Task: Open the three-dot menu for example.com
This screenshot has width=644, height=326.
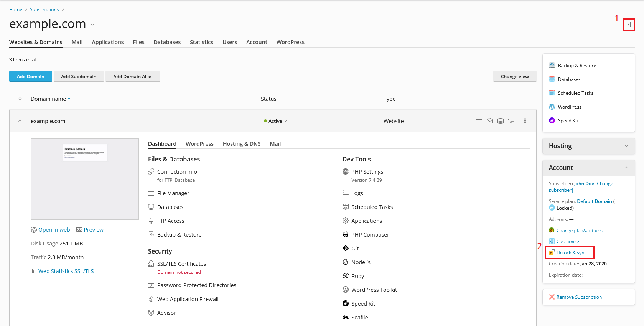Action: 525,121
